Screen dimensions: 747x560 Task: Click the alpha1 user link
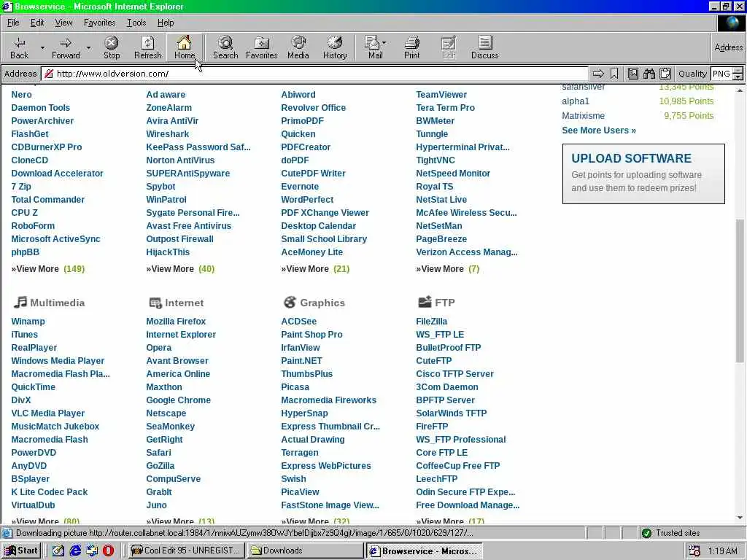(576, 101)
